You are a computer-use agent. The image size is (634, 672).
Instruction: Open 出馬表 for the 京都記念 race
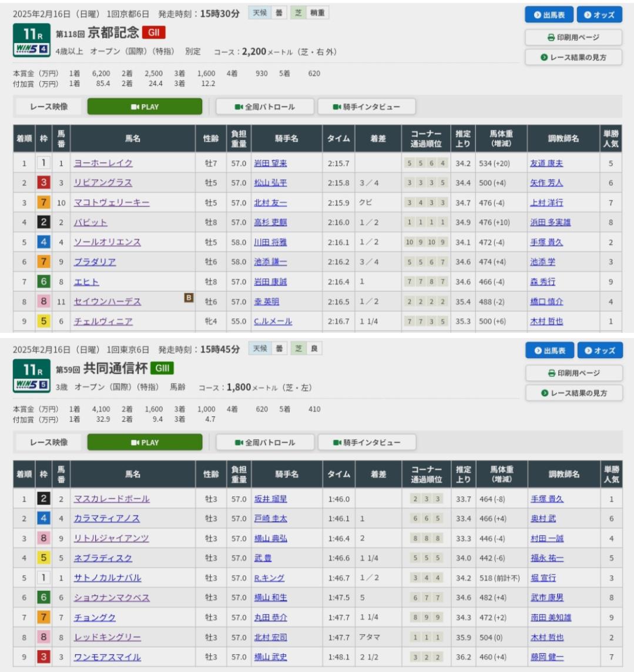(549, 15)
